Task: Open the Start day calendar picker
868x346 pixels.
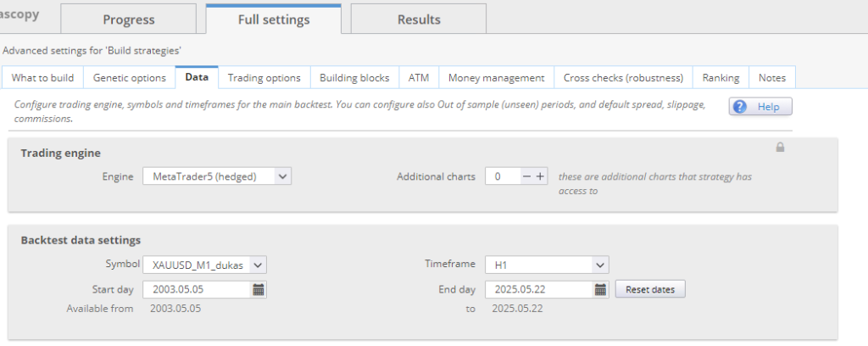Action: (259, 289)
